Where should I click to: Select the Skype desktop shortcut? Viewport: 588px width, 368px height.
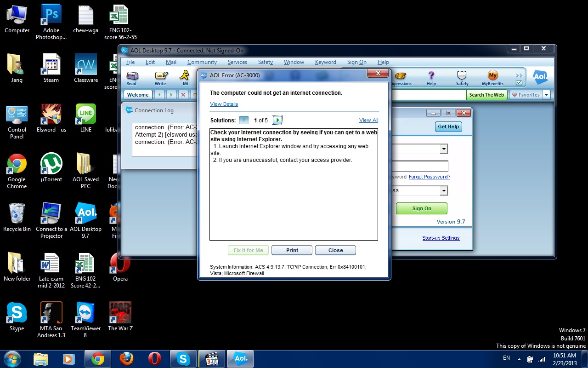click(17, 317)
